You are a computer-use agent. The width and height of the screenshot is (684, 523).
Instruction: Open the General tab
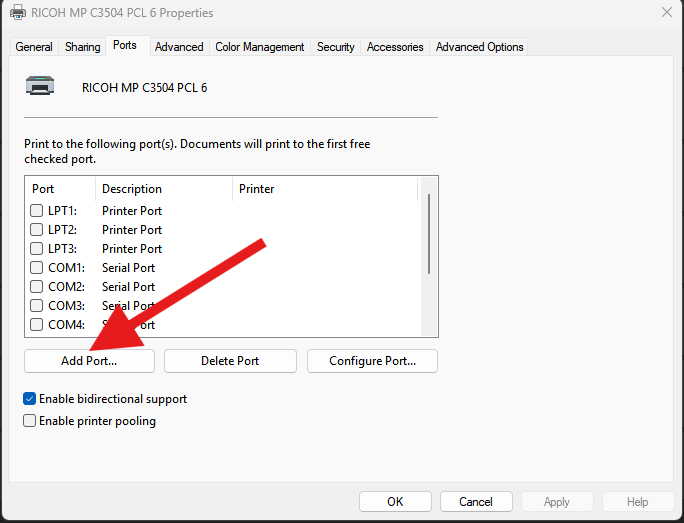click(x=34, y=47)
